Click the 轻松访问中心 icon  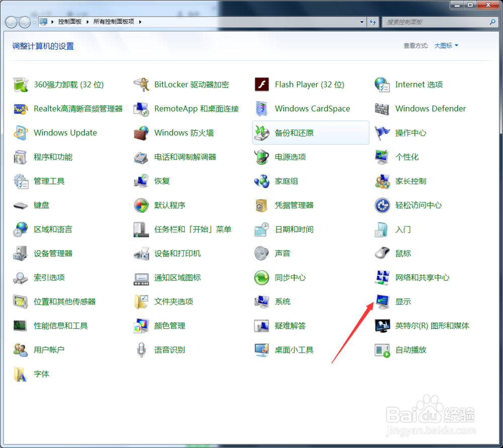382,205
